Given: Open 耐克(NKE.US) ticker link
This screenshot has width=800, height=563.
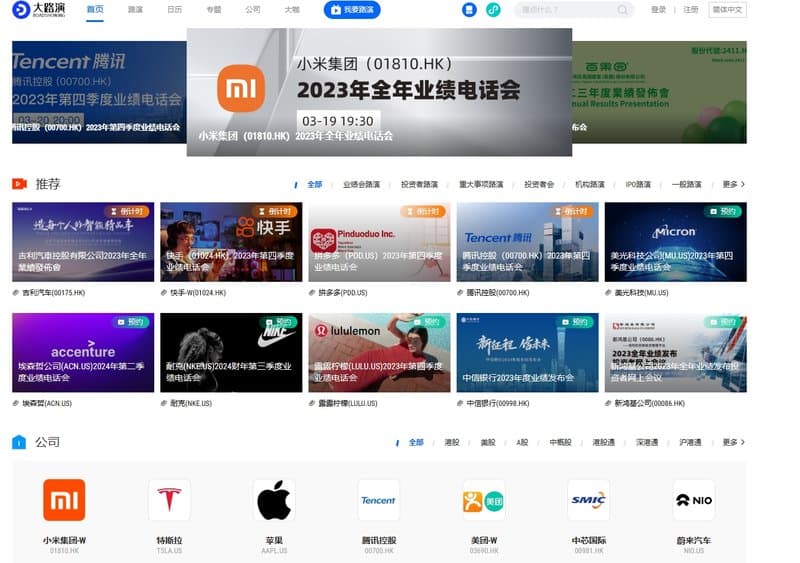Looking at the screenshot, I should pyautogui.click(x=191, y=404).
